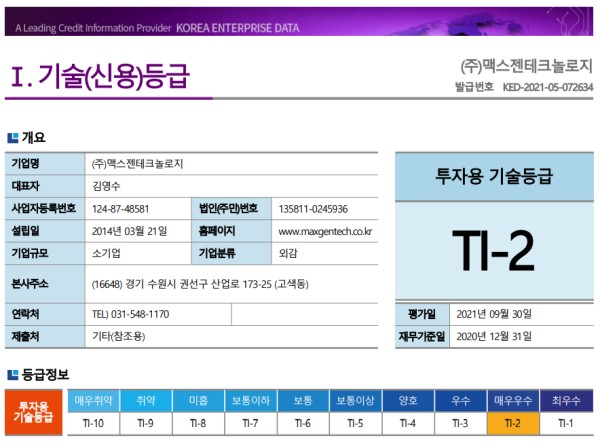Click the 법인(주민)번호 label cell
600x444 pixels.
[x=232, y=209]
